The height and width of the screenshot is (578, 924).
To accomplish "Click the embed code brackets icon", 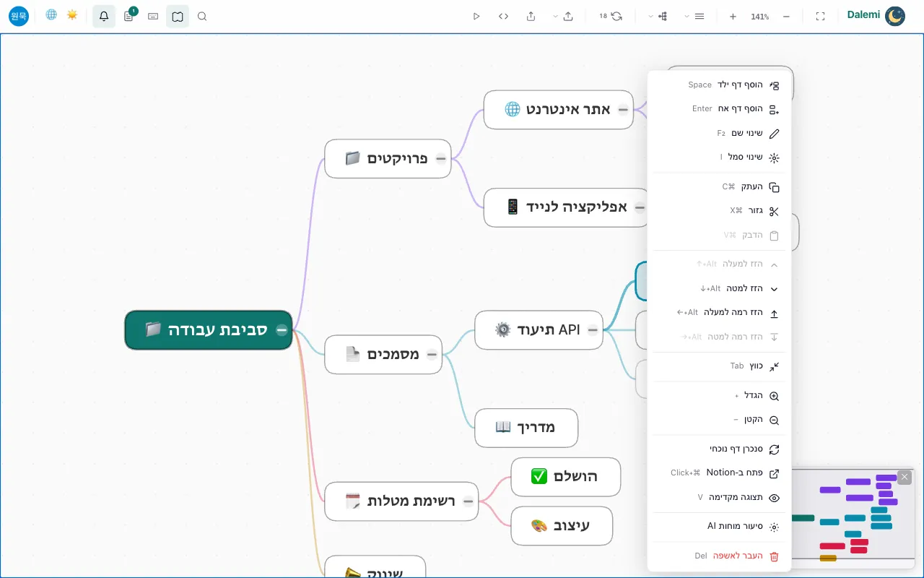I will [x=504, y=16].
